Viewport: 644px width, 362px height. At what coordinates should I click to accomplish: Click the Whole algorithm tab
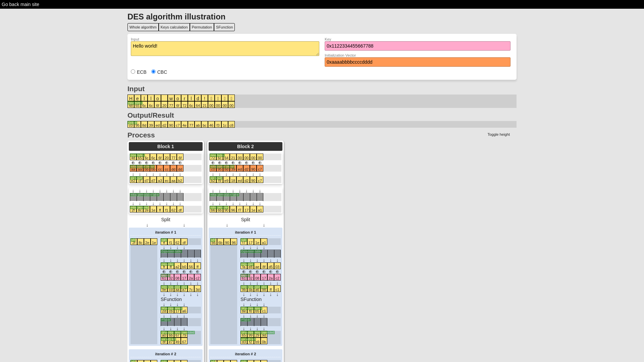pyautogui.click(x=143, y=27)
